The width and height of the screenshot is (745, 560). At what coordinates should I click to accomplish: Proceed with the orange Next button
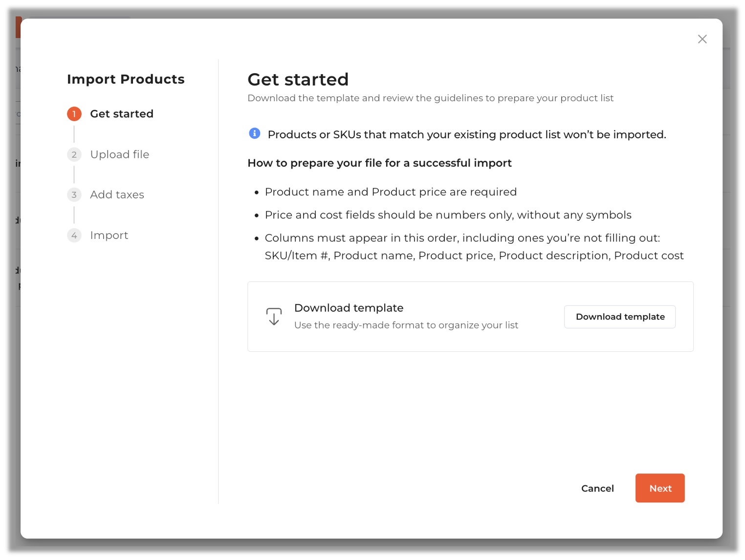660,488
